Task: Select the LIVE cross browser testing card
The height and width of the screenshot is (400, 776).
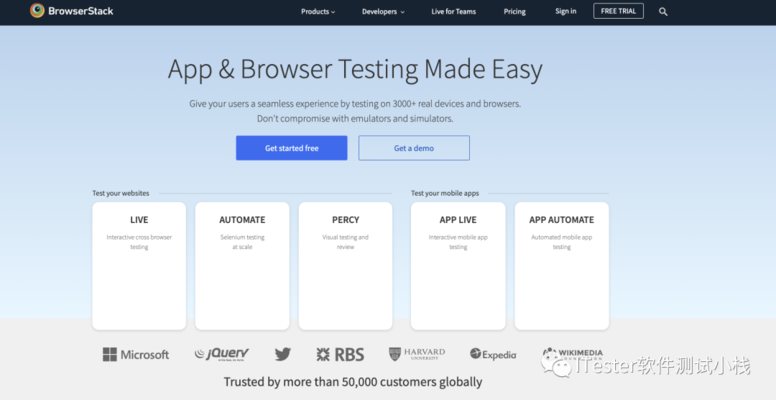Action: click(x=139, y=265)
